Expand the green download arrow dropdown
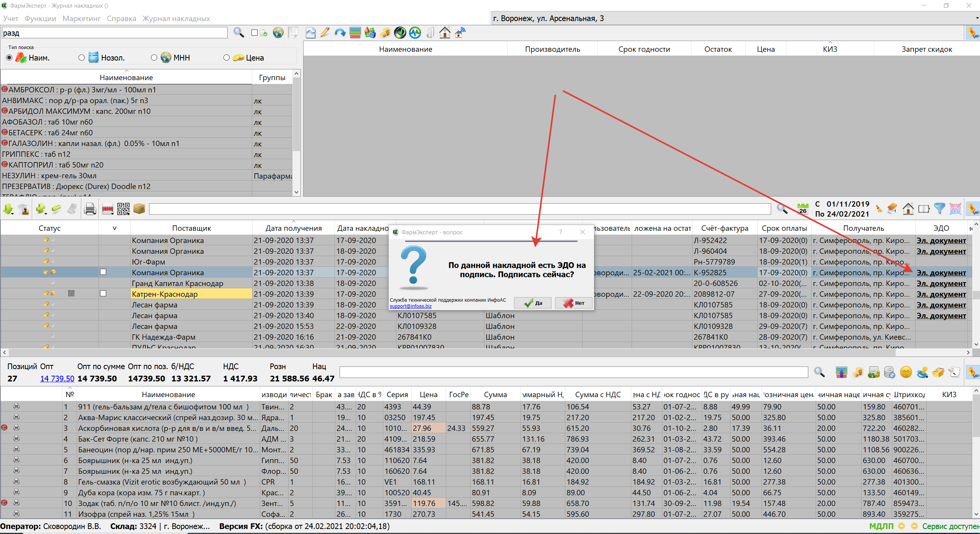The image size is (980, 534). click(13, 213)
